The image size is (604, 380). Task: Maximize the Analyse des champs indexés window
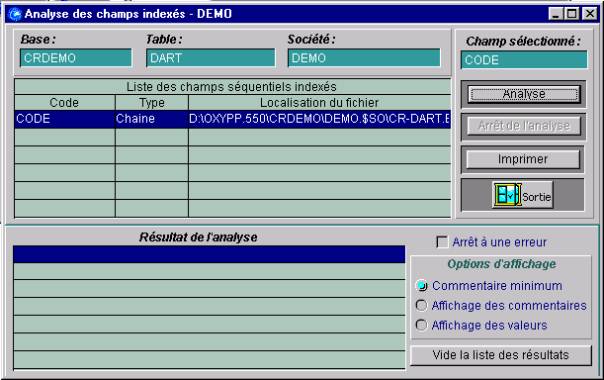[x=571, y=14]
